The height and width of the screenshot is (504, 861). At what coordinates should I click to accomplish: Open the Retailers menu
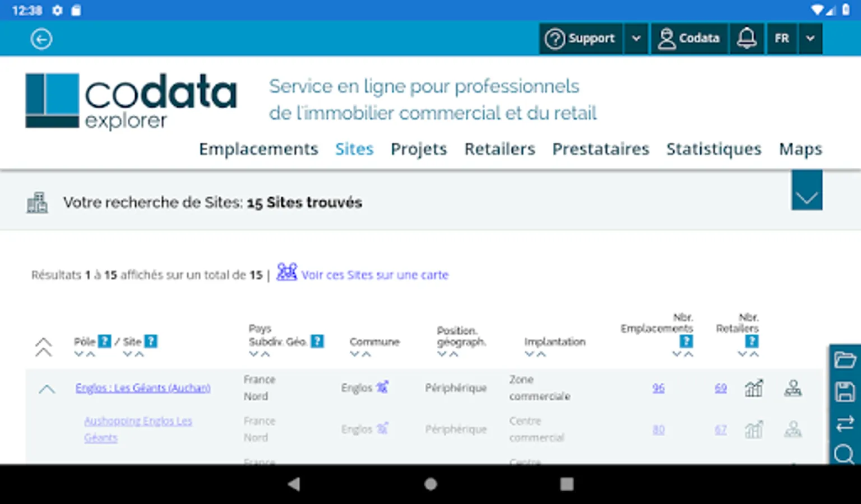[499, 149]
